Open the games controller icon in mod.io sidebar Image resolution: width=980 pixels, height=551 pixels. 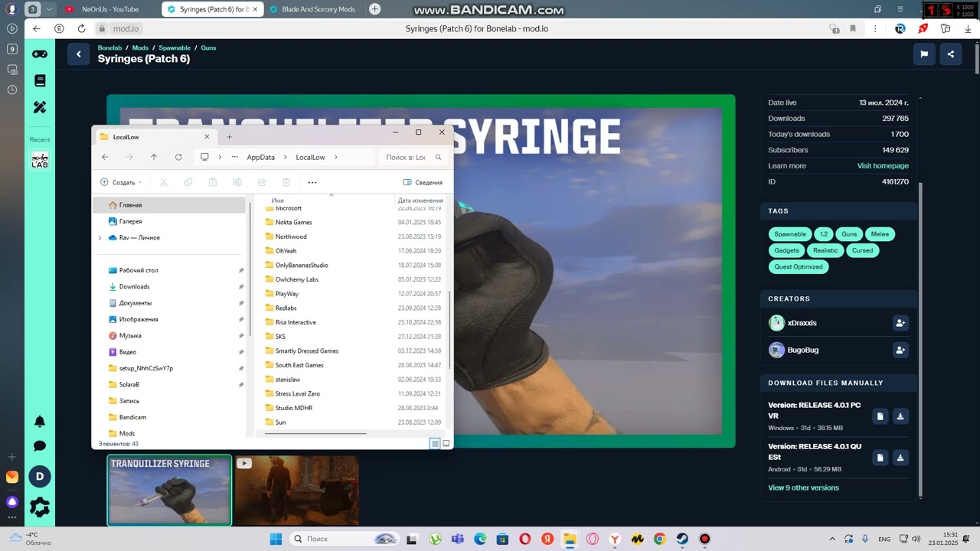pos(39,54)
